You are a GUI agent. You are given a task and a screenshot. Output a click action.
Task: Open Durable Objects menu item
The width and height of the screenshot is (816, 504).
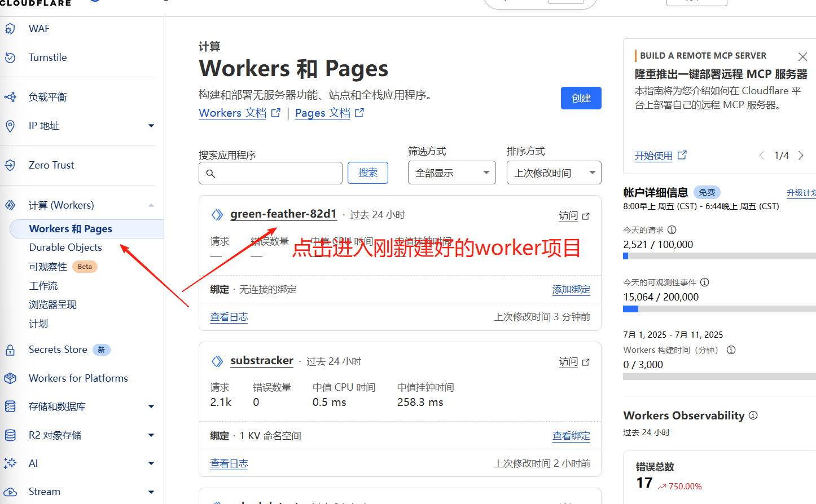(x=65, y=247)
